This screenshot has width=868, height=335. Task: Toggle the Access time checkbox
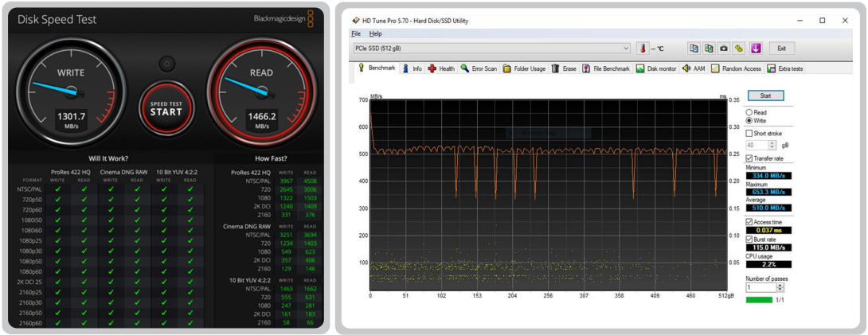pos(749,222)
